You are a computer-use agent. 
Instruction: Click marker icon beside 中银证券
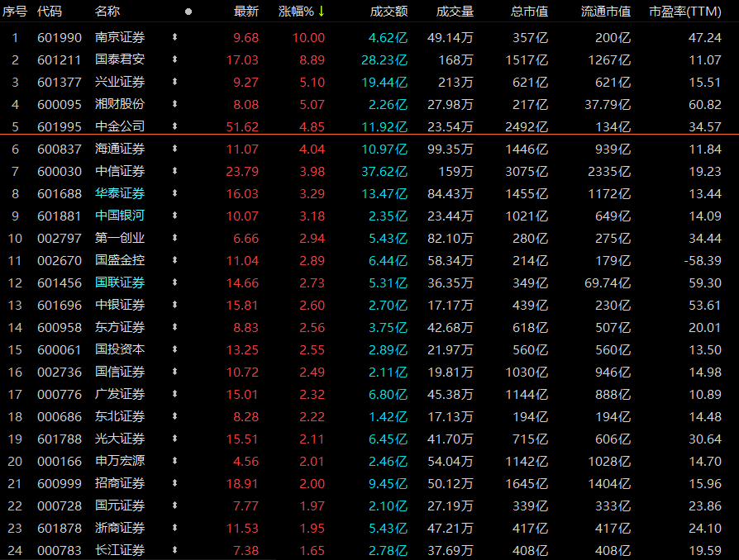[x=175, y=305]
